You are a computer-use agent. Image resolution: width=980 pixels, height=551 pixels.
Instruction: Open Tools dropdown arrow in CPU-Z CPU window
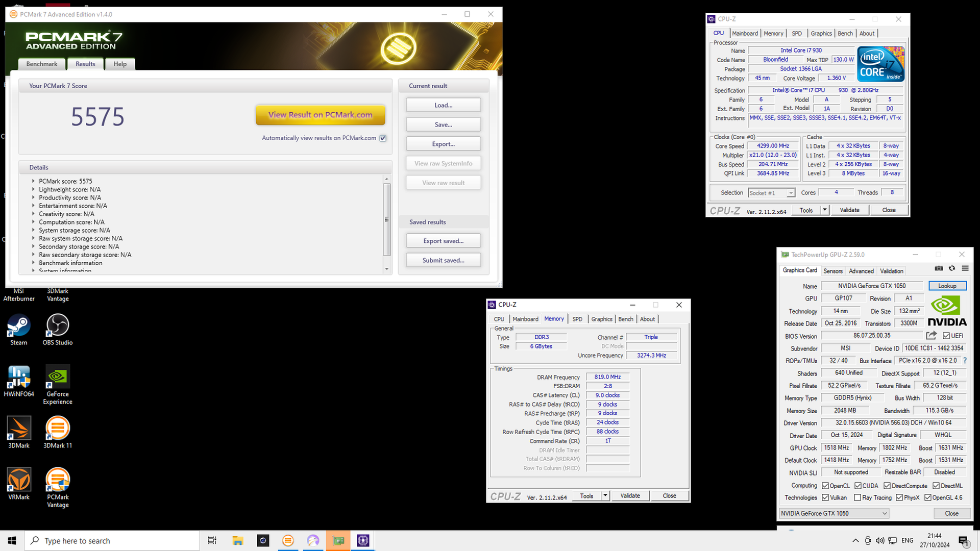coord(824,210)
